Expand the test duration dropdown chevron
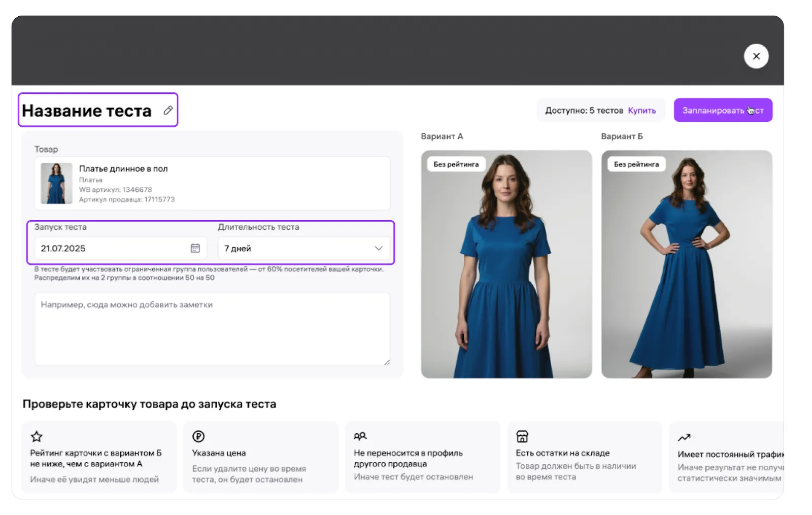The height and width of the screenshot is (515, 812). (378, 248)
